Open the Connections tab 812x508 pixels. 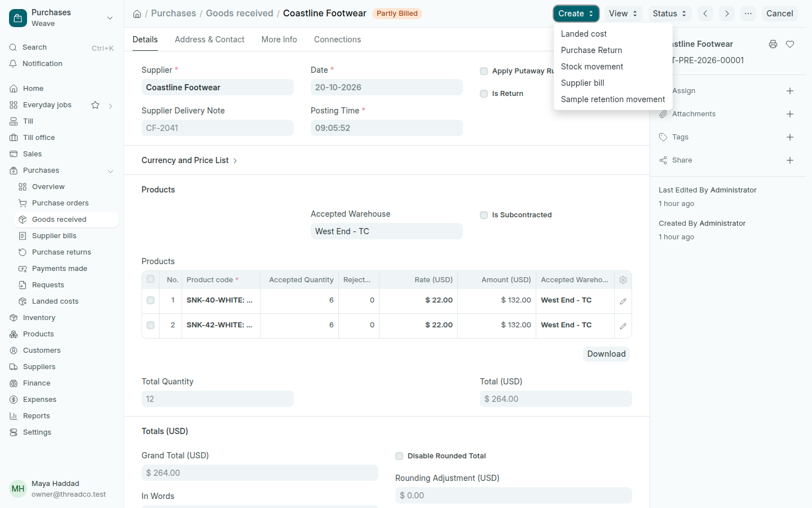(337, 40)
